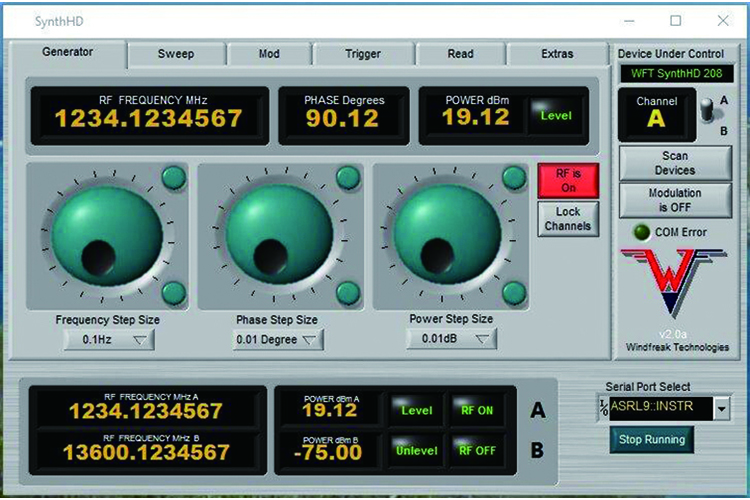Toggle the red RF is On button

pyautogui.click(x=568, y=181)
